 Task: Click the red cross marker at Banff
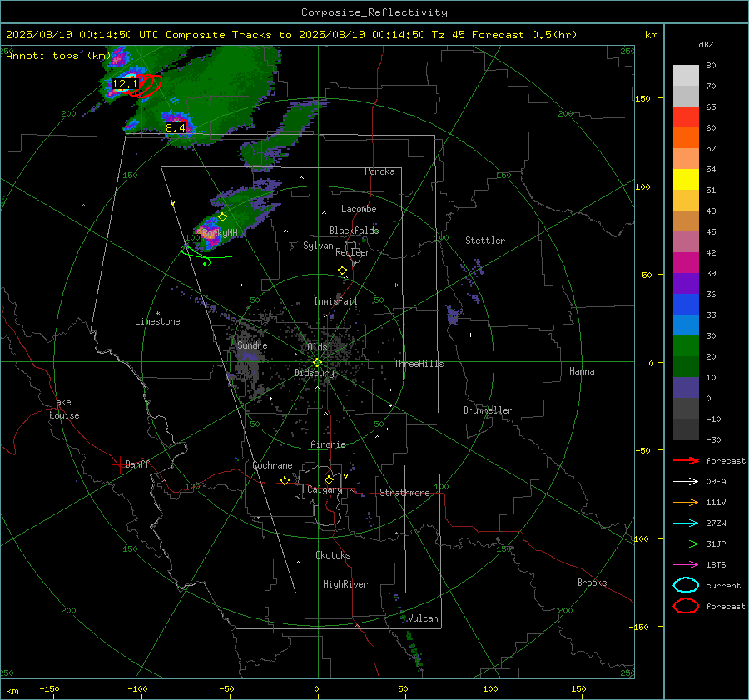pyautogui.click(x=119, y=464)
